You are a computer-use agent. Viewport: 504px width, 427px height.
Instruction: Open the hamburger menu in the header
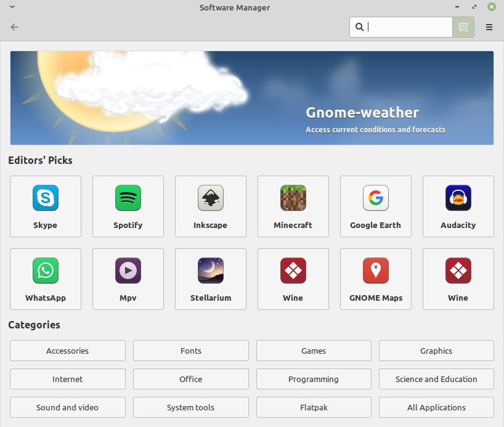489,27
